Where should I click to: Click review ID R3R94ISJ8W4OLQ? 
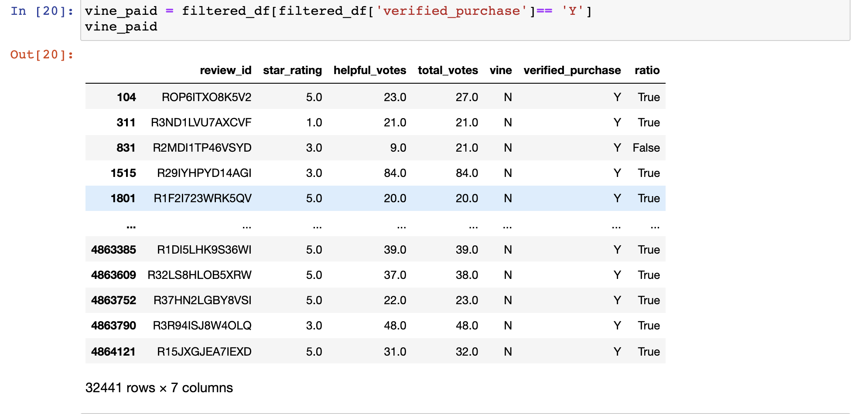(202, 326)
